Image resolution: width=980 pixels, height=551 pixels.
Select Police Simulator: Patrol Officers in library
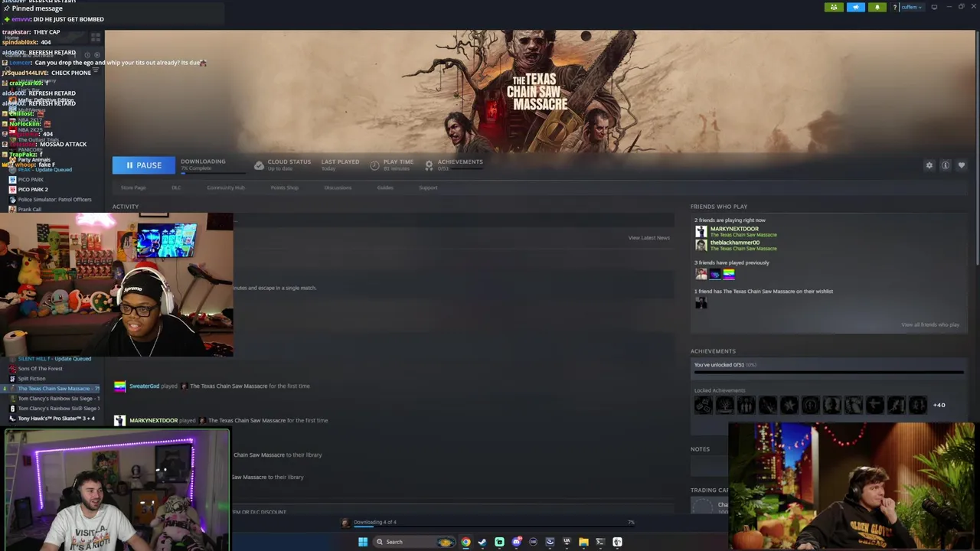54,200
